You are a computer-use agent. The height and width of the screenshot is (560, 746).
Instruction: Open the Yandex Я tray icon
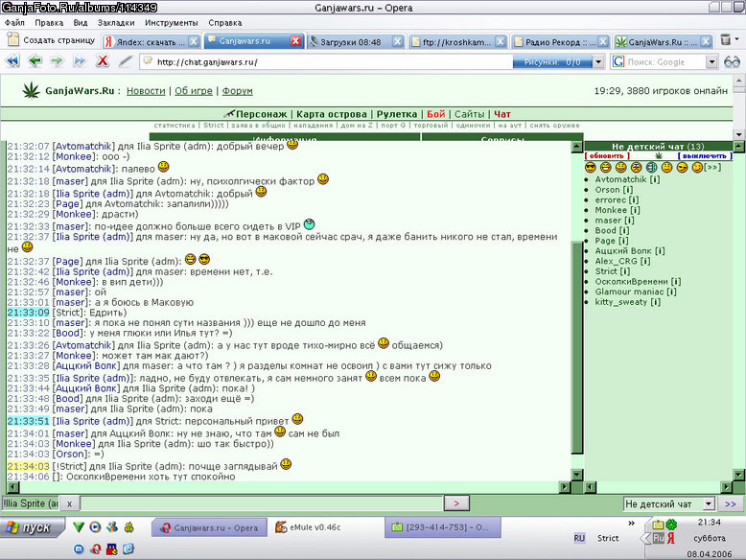(671, 538)
